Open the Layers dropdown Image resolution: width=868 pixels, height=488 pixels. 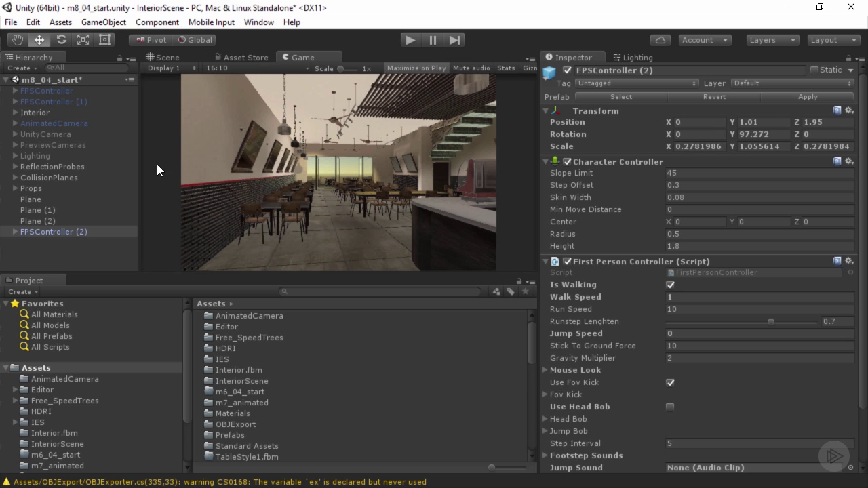point(772,40)
